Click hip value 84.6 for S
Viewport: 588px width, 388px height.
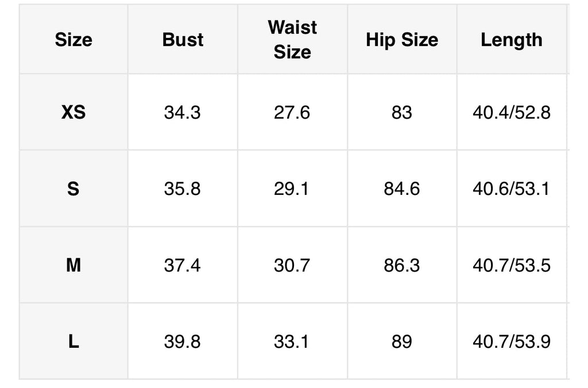coord(401,189)
